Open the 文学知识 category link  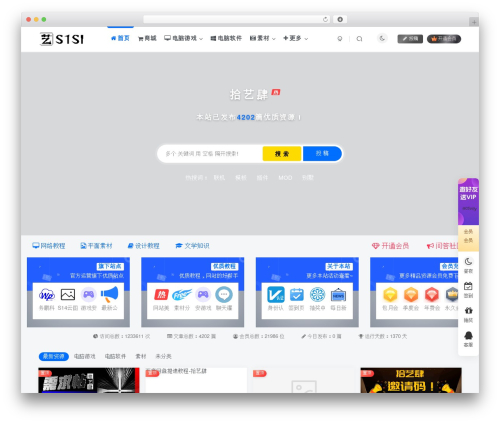pyautogui.click(x=192, y=246)
